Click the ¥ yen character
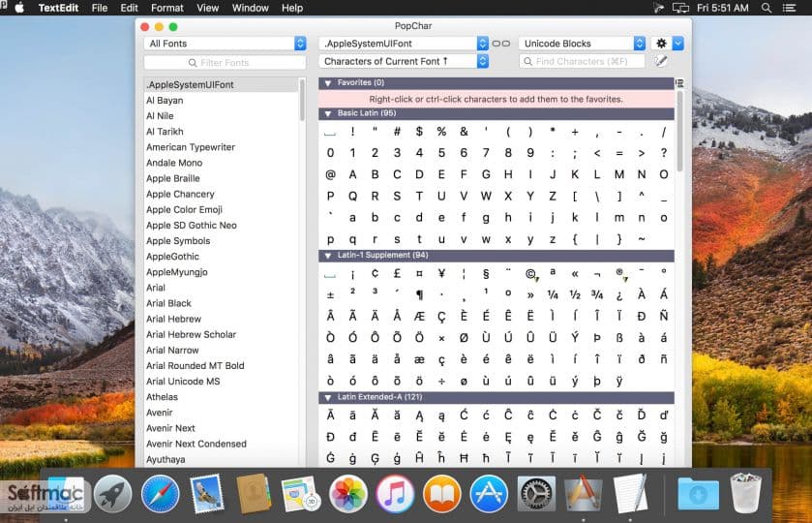The width and height of the screenshot is (812, 523). pos(441,274)
